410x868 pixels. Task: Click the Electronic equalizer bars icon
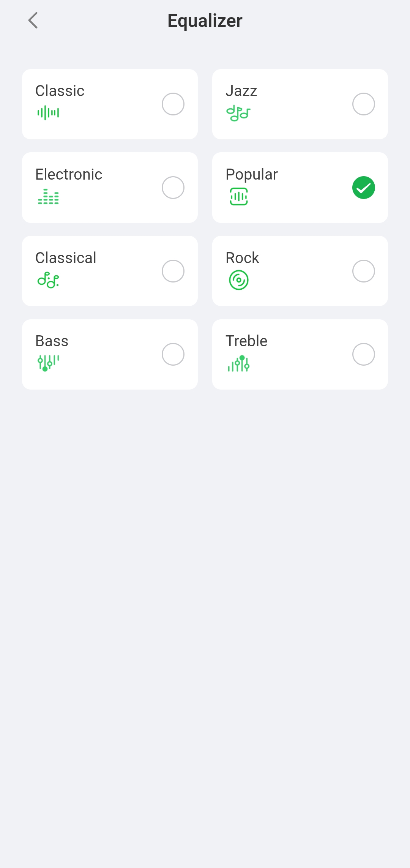(48, 197)
